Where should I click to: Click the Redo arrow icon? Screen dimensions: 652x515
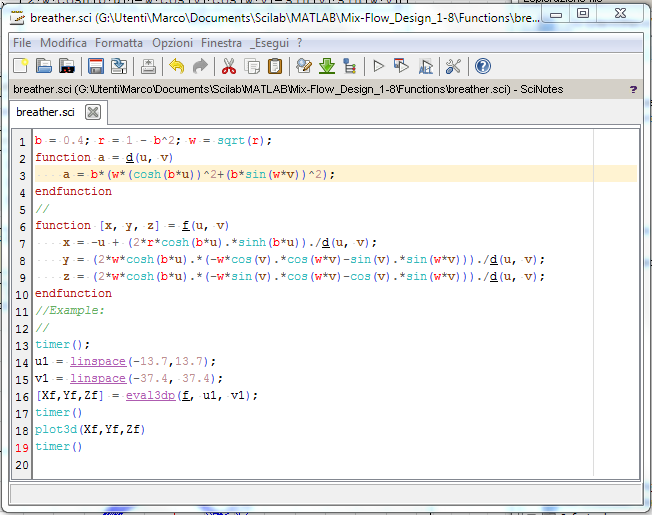tap(200, 66)
